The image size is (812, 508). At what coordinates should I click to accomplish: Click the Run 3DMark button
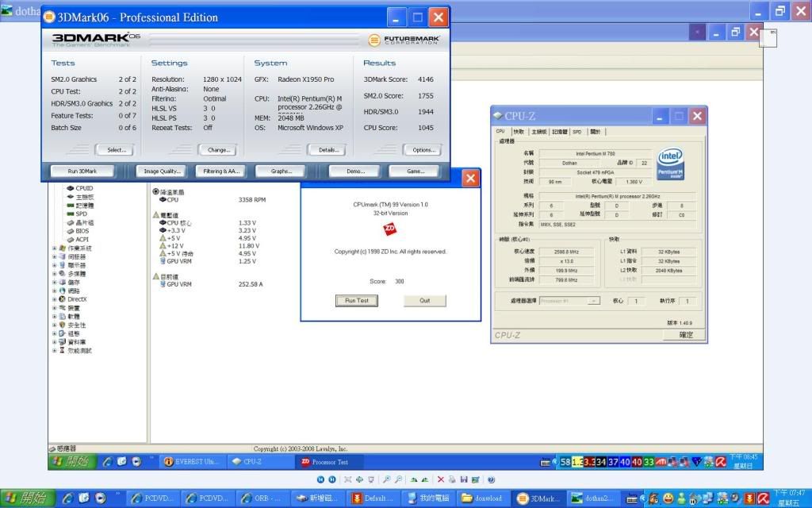(x=82, y=171)
